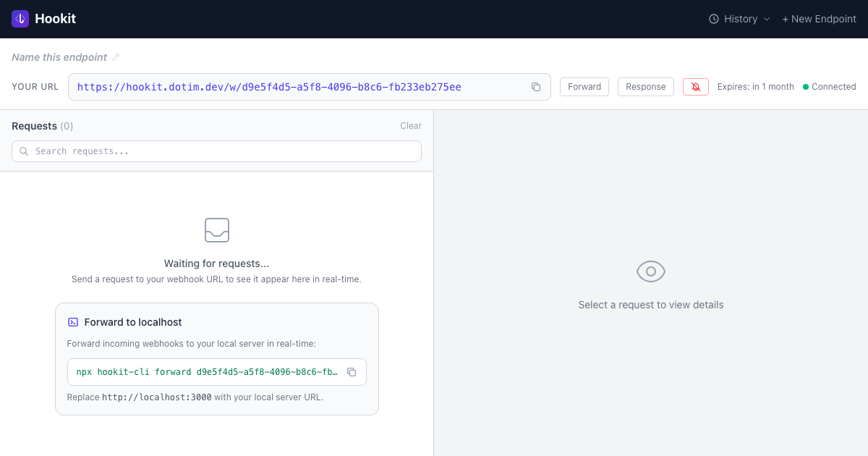Click the clock icon beside History

pyautogui.click(x=714, y=19)
